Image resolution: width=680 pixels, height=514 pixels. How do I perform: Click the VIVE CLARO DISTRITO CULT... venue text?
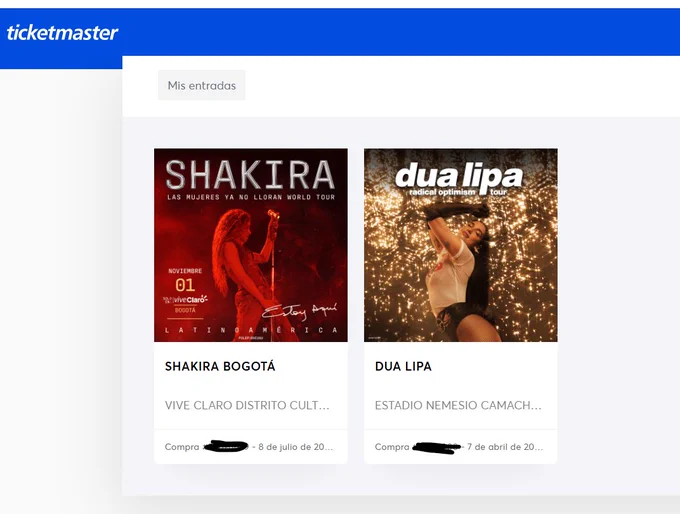click(247, 406)
